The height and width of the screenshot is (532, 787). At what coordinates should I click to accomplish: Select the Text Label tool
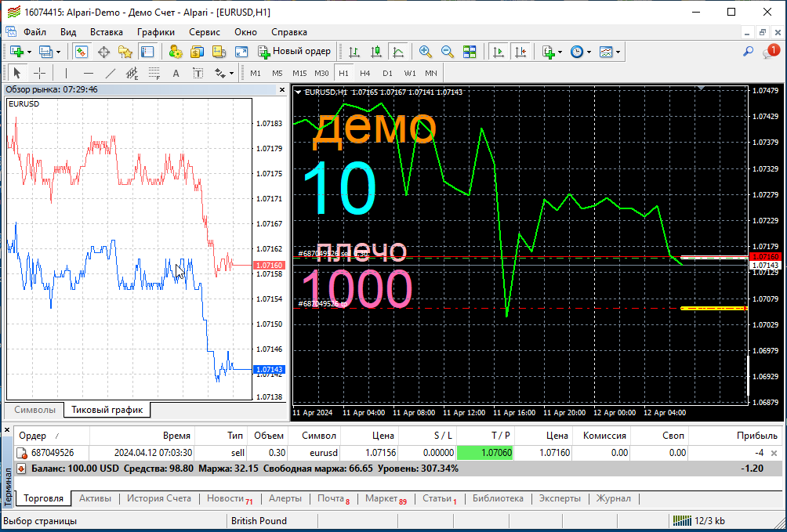[198, 74]
